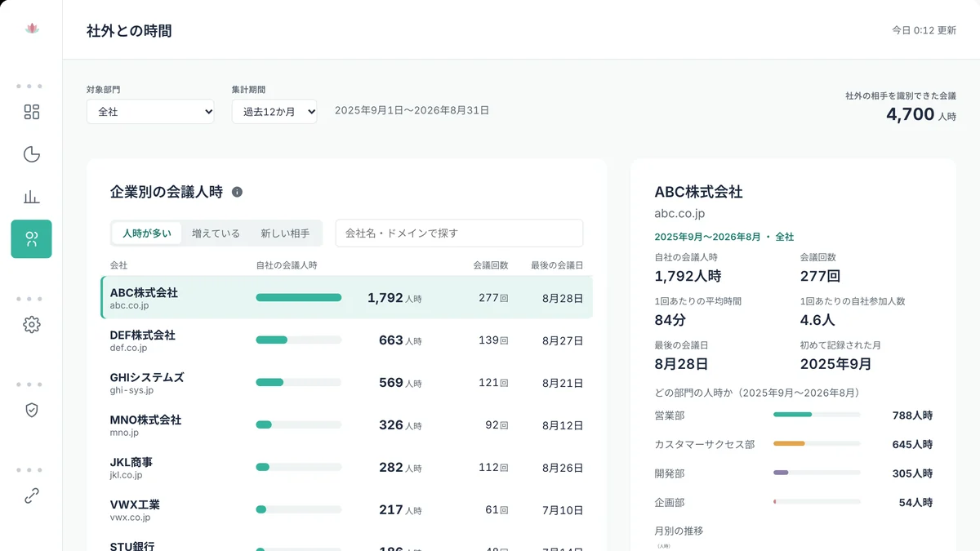Open the link chain icon in sidebar
This screenshot has width=980, height=551.
32,495
